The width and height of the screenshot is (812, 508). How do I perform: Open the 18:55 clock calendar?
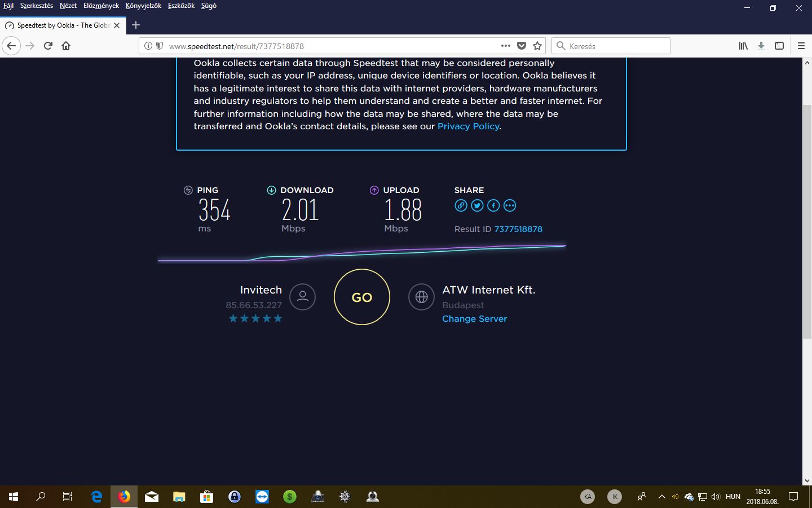[762, 497]
